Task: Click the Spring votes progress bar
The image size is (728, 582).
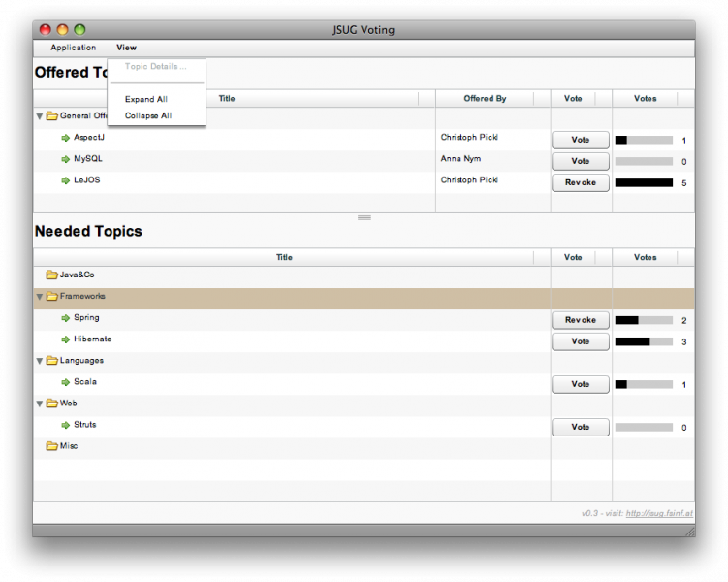Action: [x=644, y=320]
